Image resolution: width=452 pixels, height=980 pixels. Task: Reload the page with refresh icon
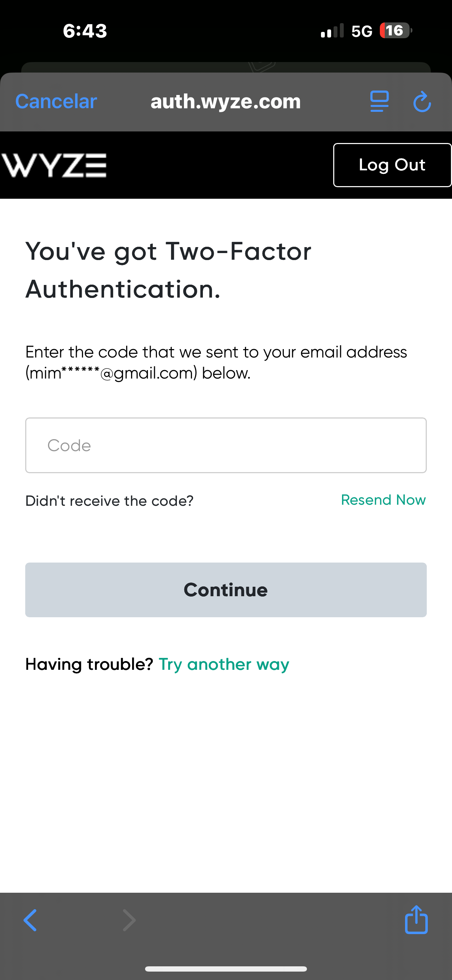pos(422,102)
